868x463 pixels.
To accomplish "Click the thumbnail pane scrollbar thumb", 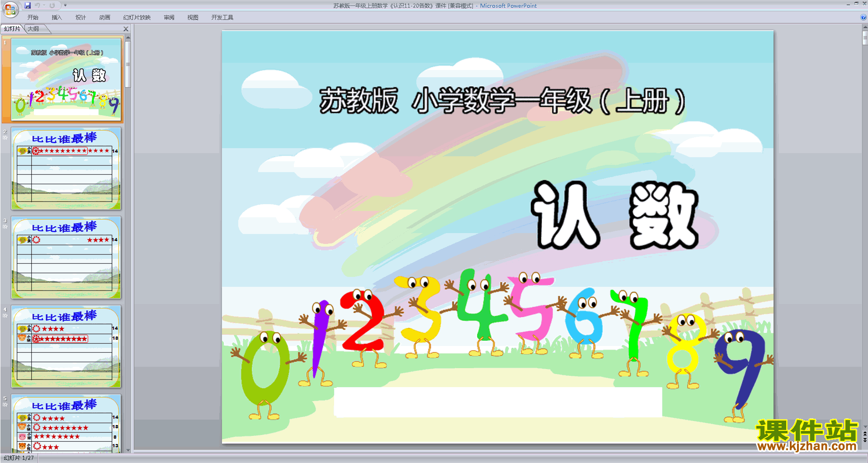I will [128, 64].
